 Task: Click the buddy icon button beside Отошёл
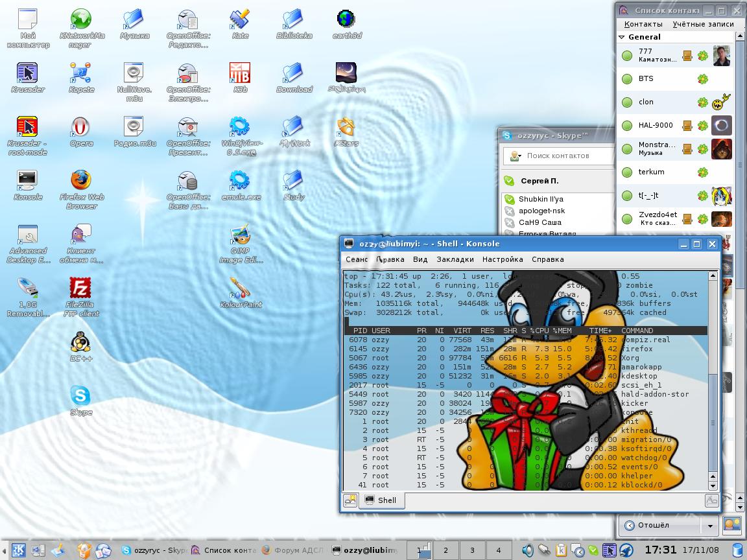[x=731, y=524]
